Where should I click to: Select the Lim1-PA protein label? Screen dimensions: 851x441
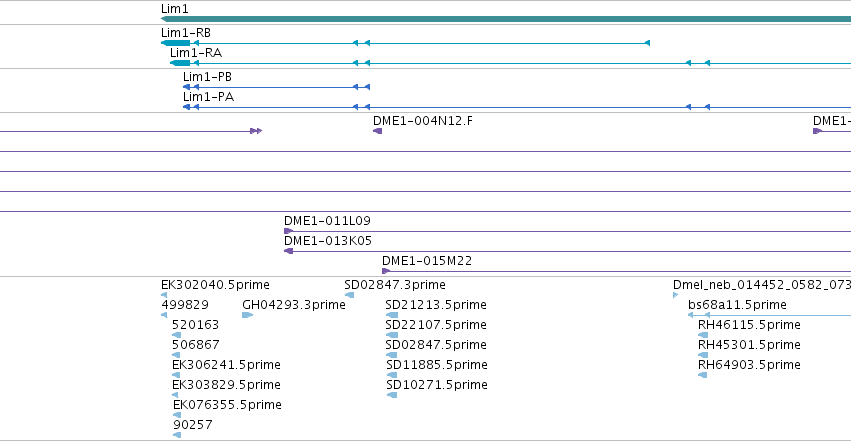208,97
